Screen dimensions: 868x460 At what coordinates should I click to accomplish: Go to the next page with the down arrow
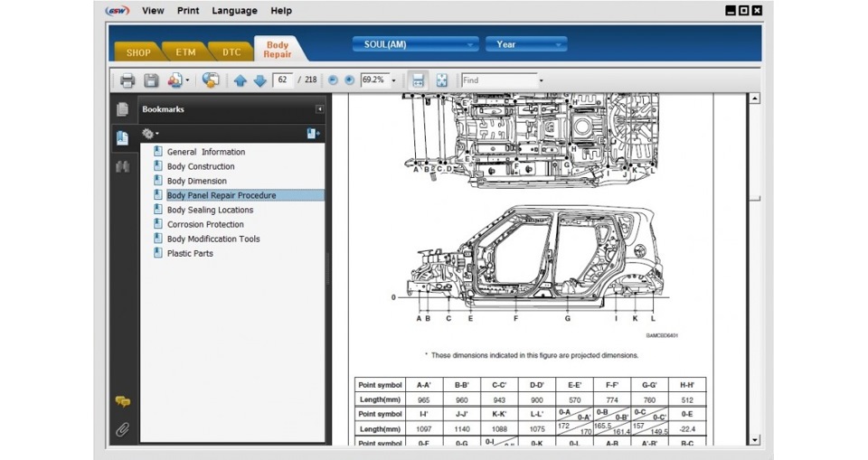[x=259, y=80]
